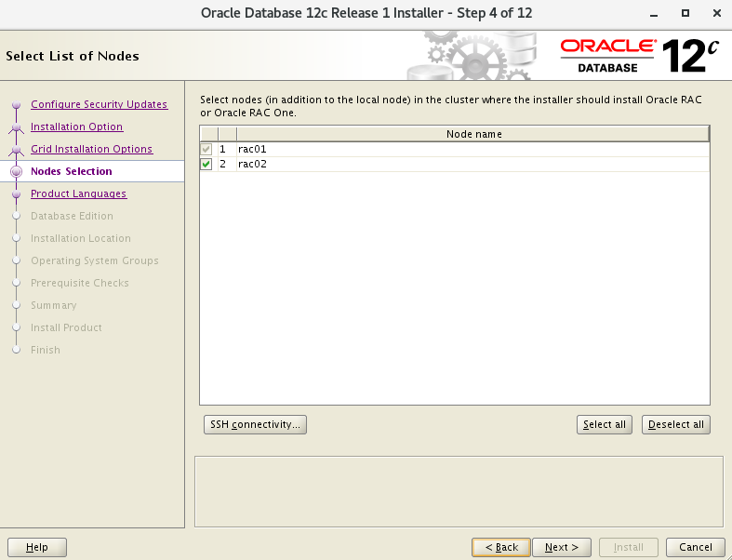Click the Nodes Selection active step bullet
The height and width of the screenshot is (560, 732).
(17, 172)
